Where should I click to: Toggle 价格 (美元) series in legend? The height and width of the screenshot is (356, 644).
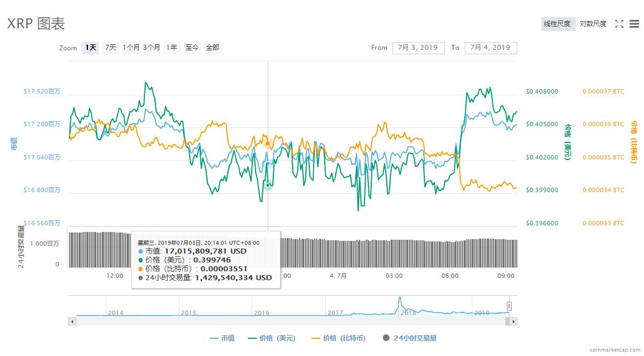click(272, 338)
